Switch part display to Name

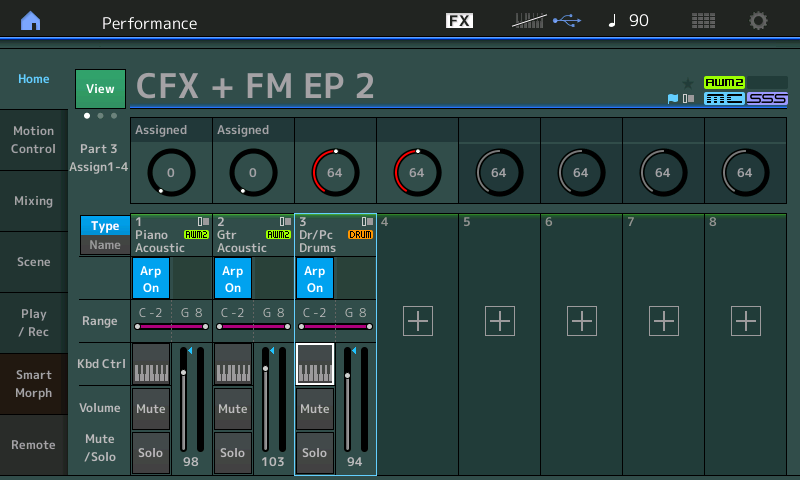[105, 245]
